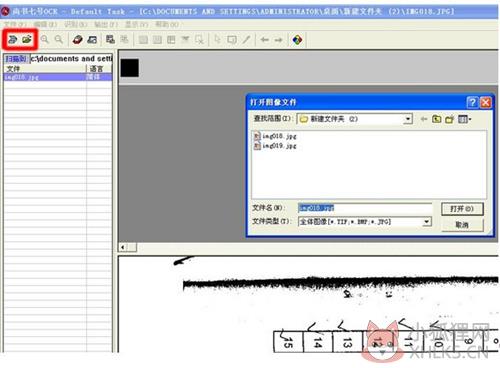Select the diagonal line pencil tool
Screen dimensions: 500x368
point(246,40)
